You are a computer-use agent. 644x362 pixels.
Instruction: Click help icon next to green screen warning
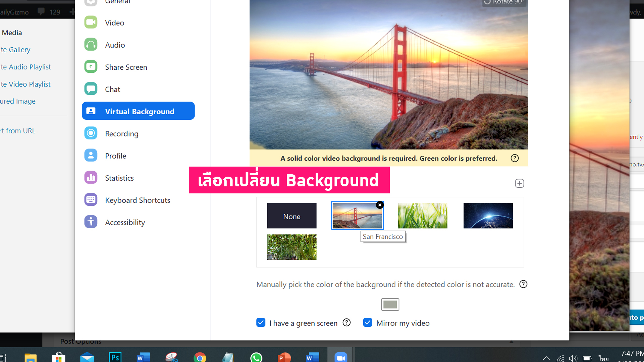pyautogui.click(x=515, y=158)
